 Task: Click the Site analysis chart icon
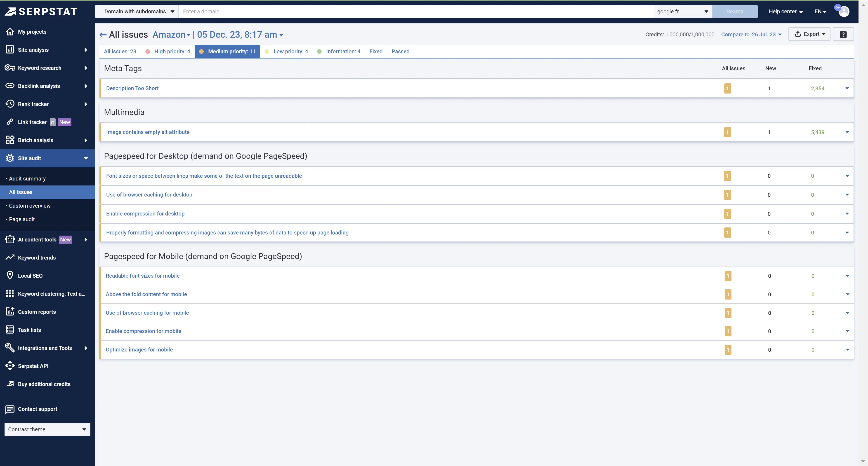(x=10, y=49)
